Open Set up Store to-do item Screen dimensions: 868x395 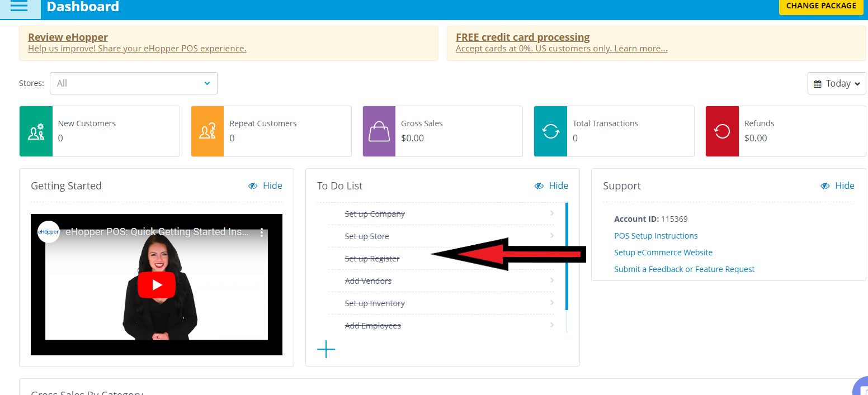pos(367,236)
